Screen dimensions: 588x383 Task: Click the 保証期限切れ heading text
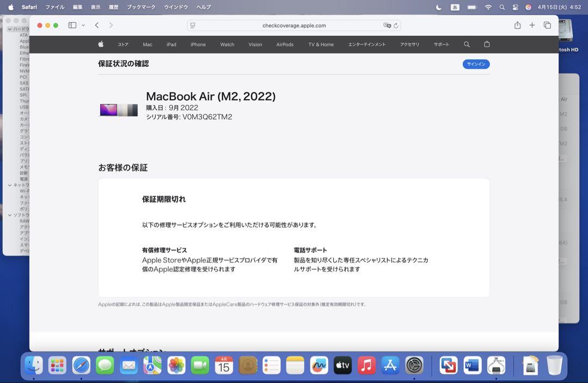click(x=164, y=199)
